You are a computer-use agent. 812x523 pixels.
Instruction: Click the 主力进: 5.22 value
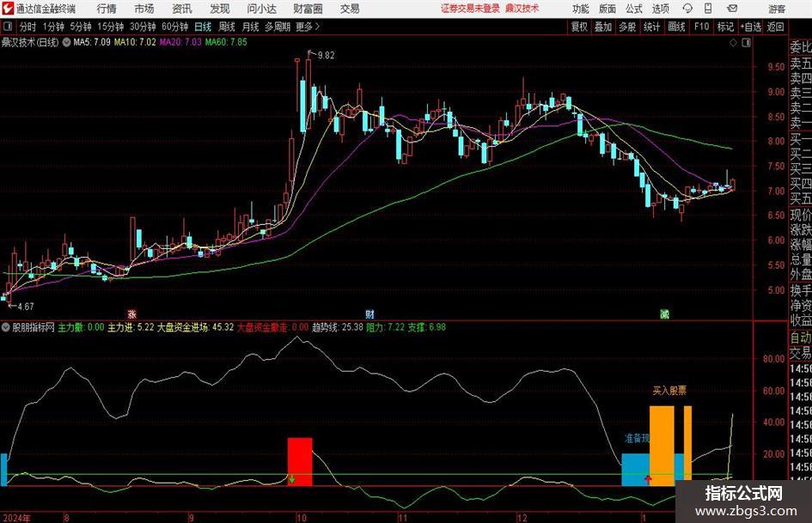pos(131,327)
